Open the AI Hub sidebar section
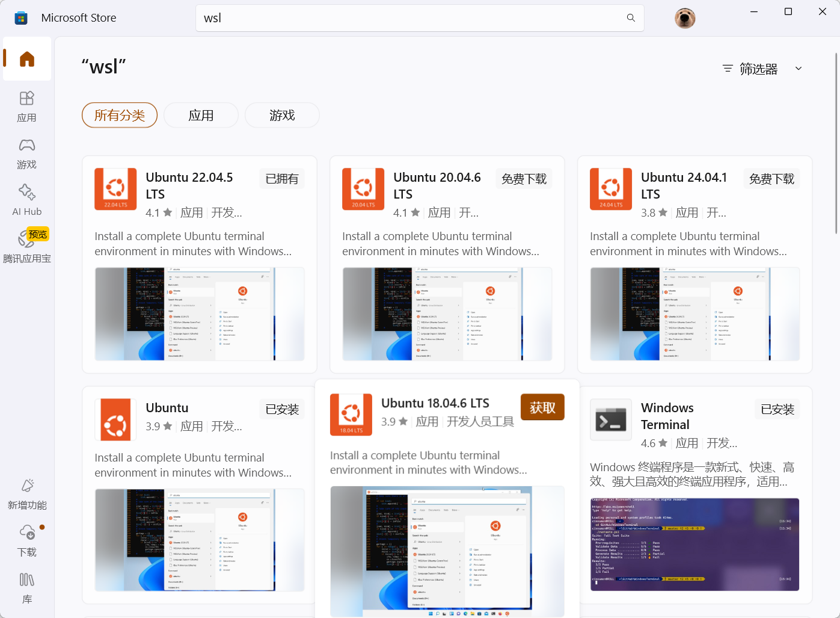This screenshot has height=618, width=840. tap(26, 199)
